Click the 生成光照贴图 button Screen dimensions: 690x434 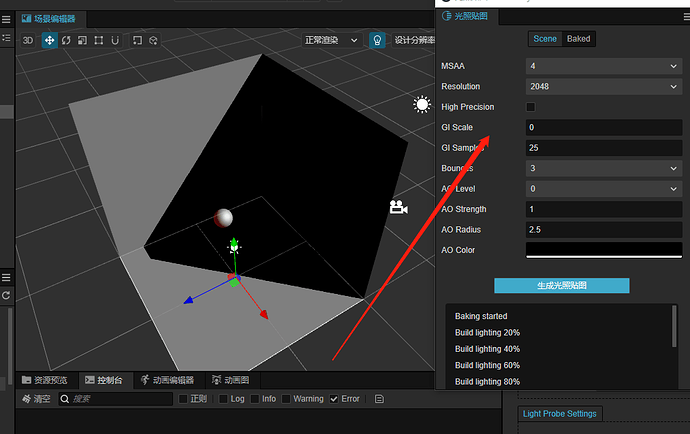pyautogui.click(x=562, y=285)
